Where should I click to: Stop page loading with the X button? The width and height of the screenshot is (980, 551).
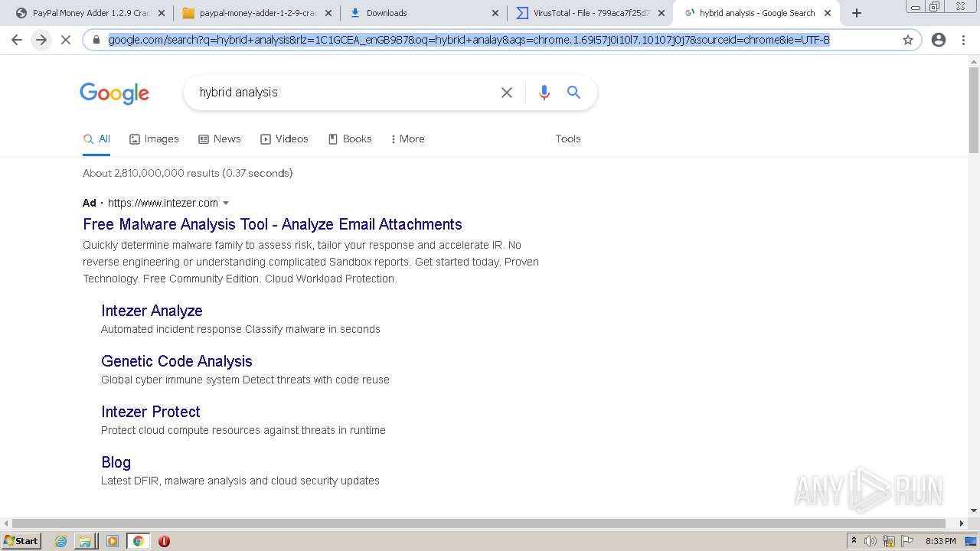pos(66,40)
